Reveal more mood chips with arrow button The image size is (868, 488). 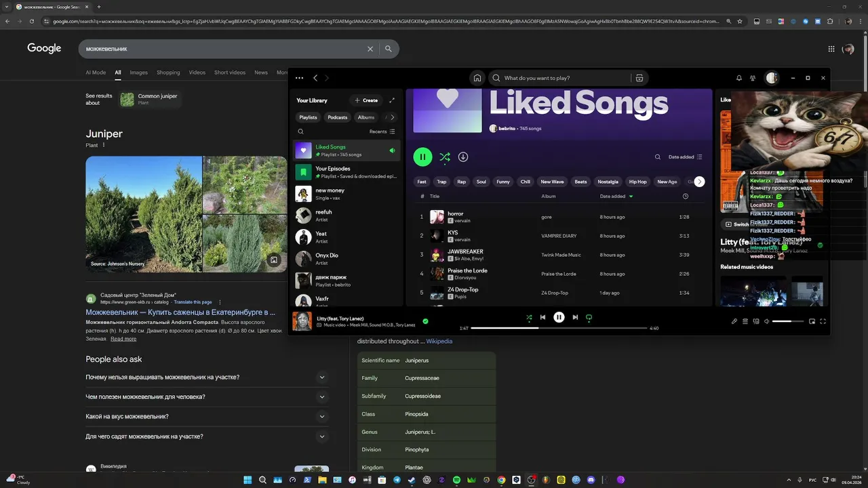coord(699,182)
